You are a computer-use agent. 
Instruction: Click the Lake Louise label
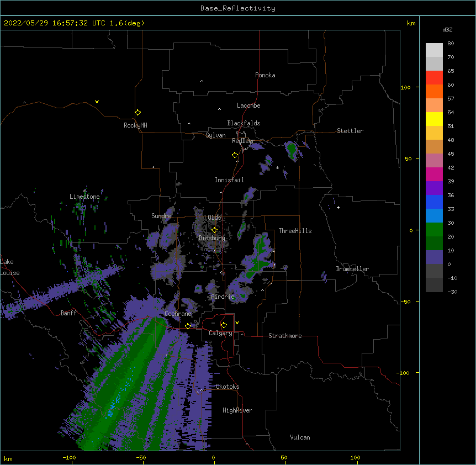[x=10, y=267]
